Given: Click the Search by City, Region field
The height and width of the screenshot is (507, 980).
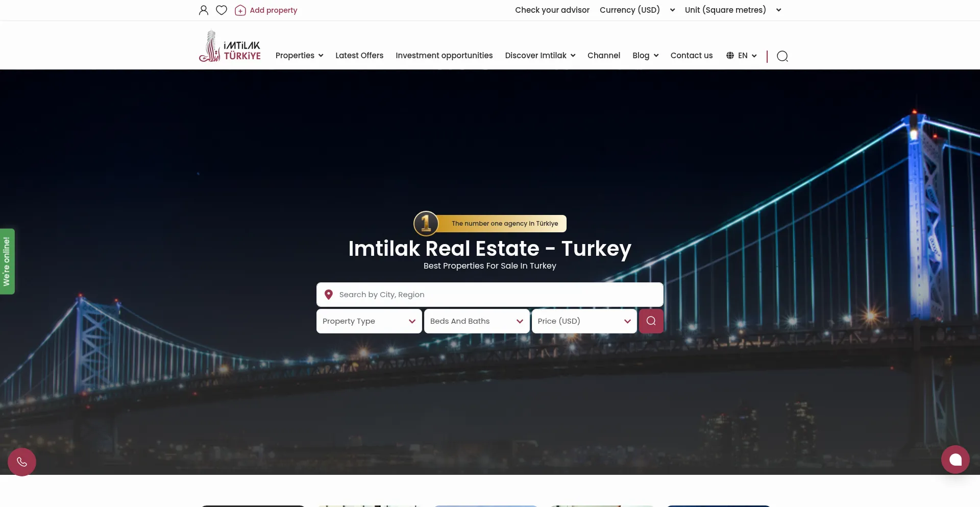Looking at the screenshot, I should (490, 295).
